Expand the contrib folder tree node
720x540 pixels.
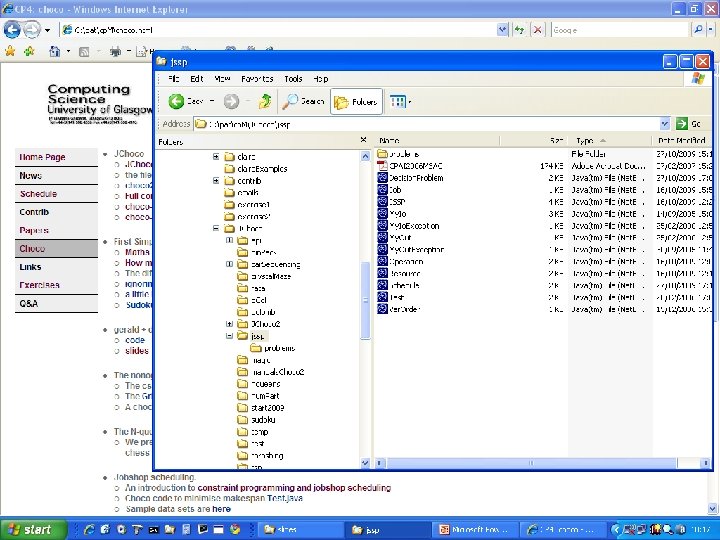coord(216,180)
